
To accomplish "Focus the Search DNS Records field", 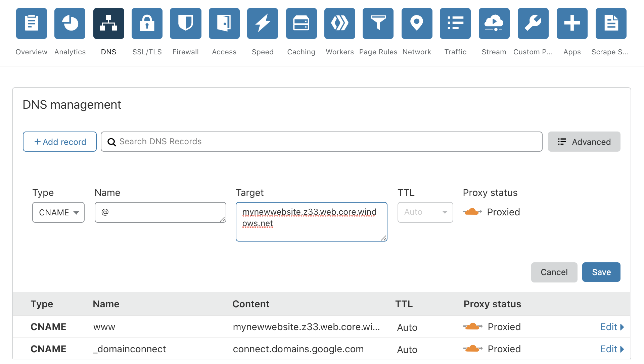I will coord(322,142).
